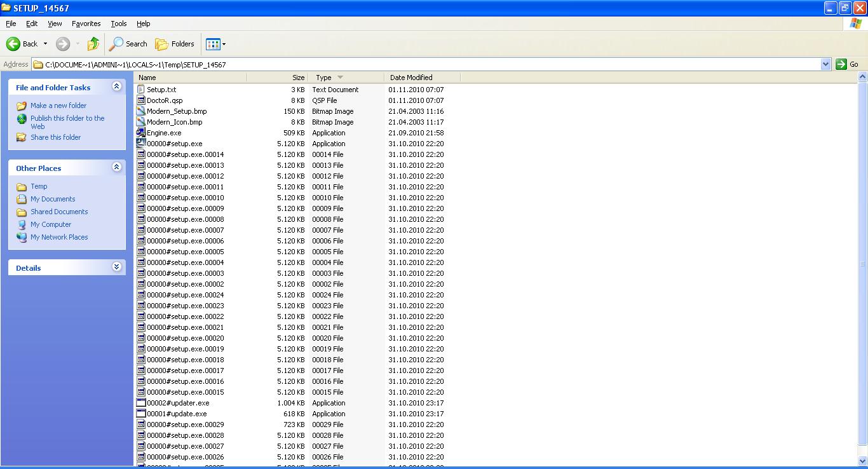Collapse the File and Folder Tasks panel
This screenshot has height=469, width=868.
(x=116, y=86)
